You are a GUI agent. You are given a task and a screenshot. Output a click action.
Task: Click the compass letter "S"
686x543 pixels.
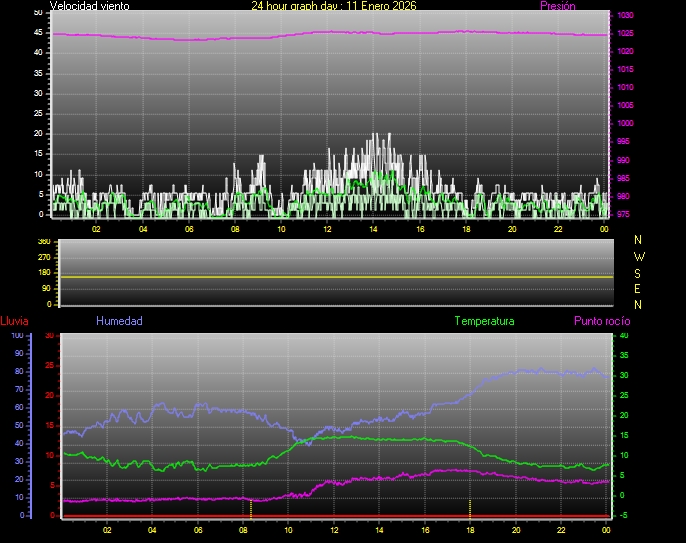point(639,272)
